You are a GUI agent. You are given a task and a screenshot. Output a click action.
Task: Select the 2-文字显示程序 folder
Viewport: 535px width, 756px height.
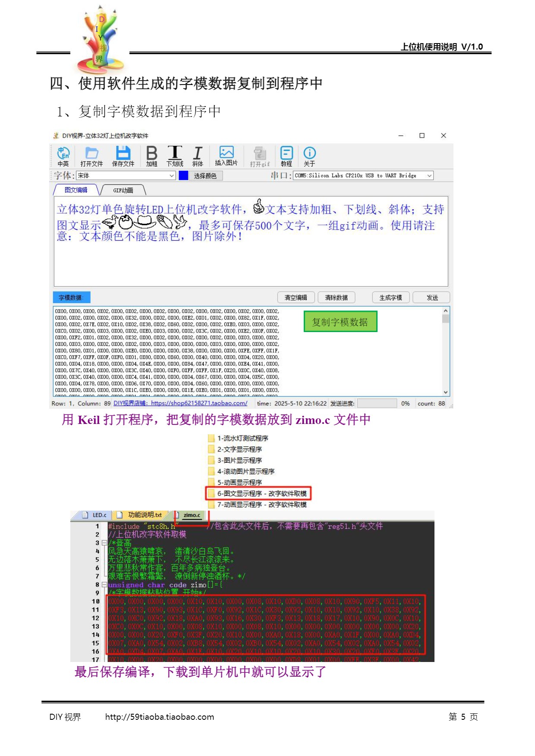(x=235, y=449)
